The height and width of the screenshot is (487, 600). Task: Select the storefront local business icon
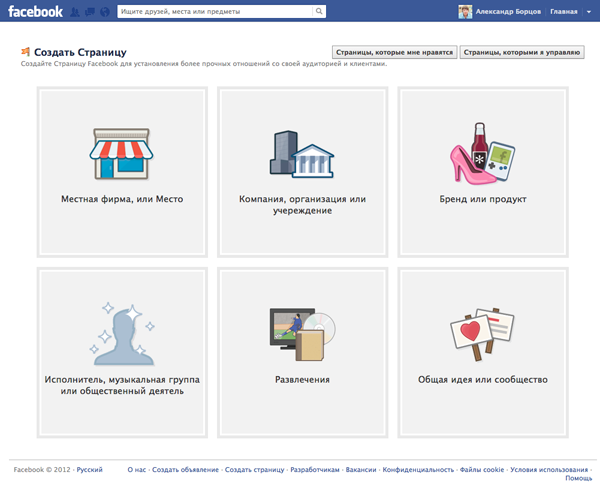[122, 154]
